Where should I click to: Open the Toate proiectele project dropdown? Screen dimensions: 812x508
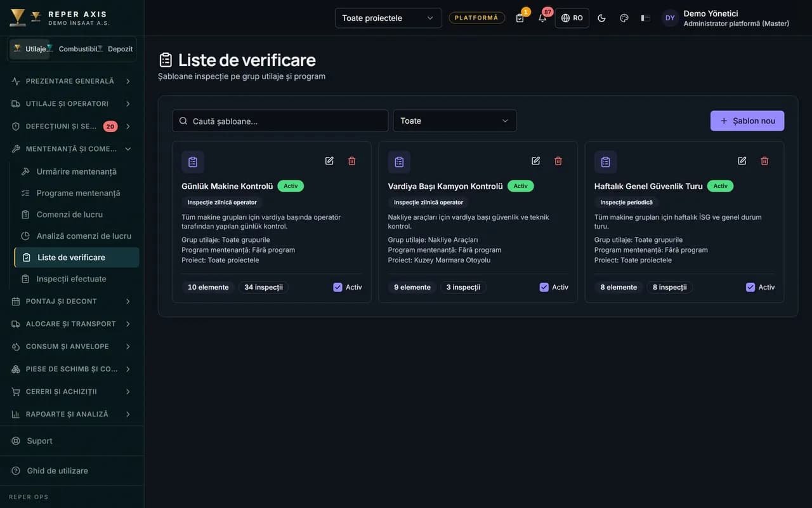click(x=388, y=18)
